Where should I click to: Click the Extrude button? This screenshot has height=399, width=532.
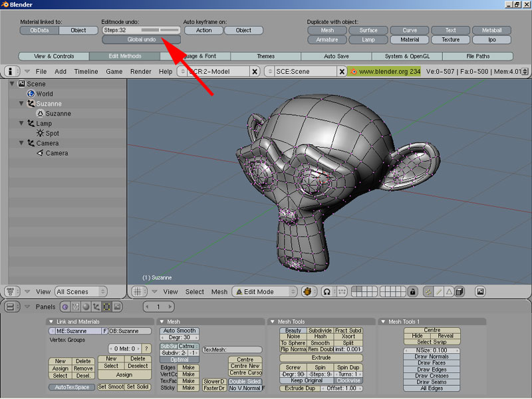(321, 358)
